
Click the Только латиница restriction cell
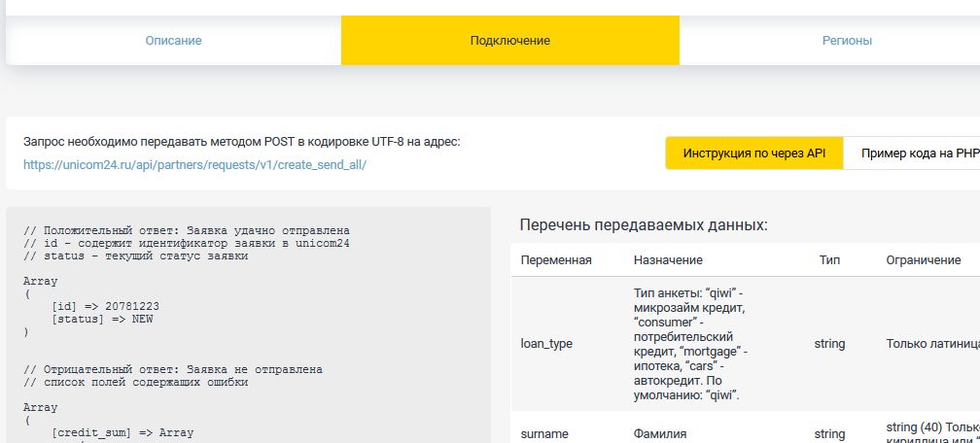pyautogui.click(x=932, y=344)
